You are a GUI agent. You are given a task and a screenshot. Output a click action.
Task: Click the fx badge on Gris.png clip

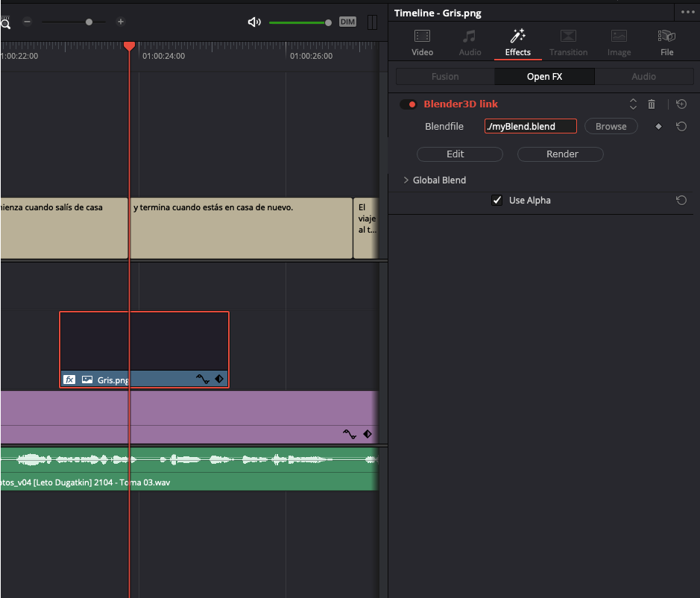click(69, 380)
